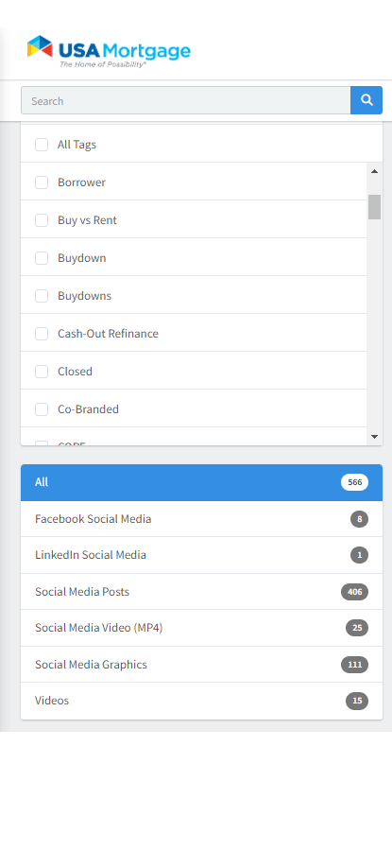Click the 566 count badge on All
This screenshot has width=392, height=868.
click(x=354, y=482)
